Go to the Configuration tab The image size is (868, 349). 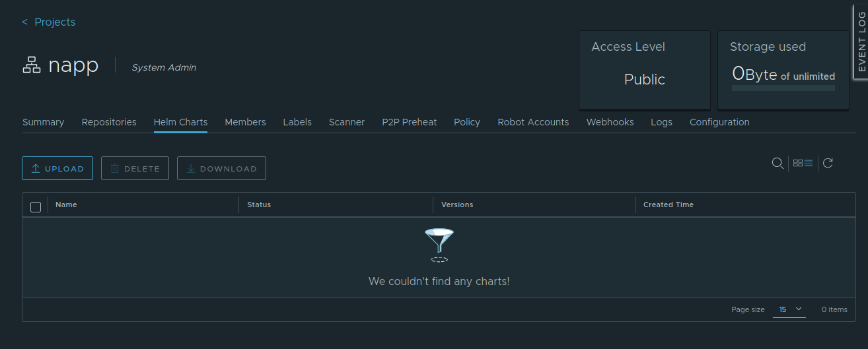719,122
